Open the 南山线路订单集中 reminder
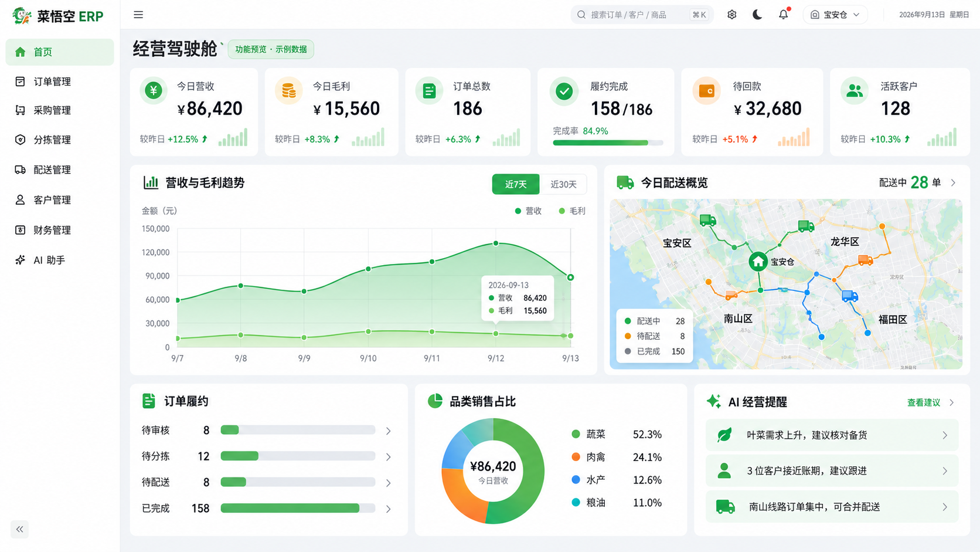The height and width of the screenshot is (552, 980). 832,507
